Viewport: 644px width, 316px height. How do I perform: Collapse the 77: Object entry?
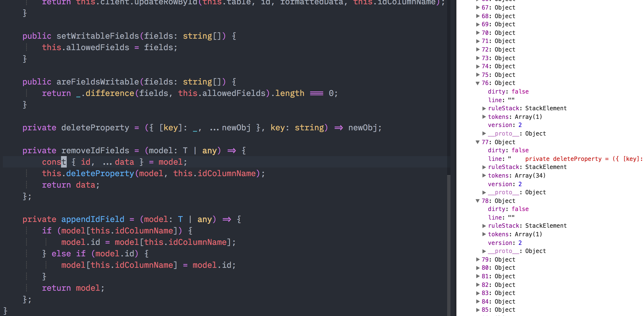coord(477,142)
